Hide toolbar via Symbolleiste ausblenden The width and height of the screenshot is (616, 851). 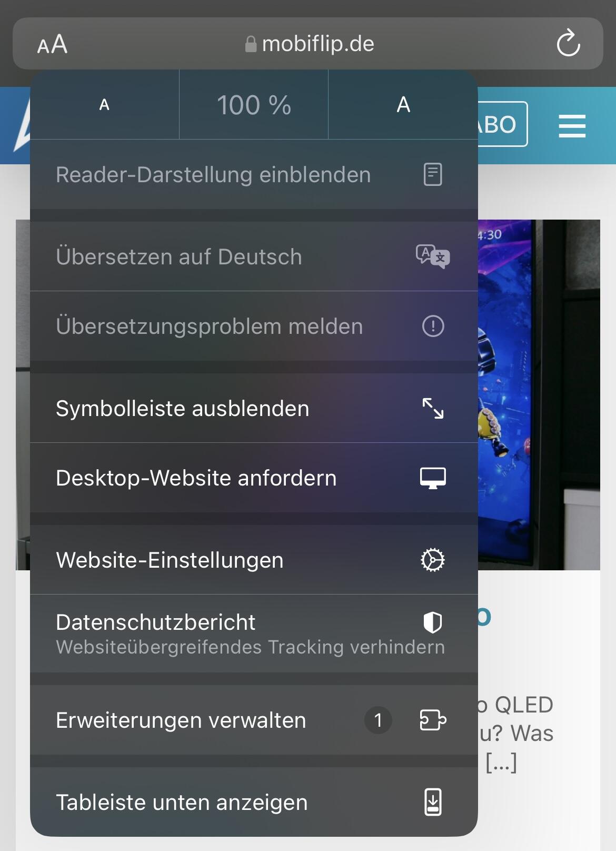182,409
